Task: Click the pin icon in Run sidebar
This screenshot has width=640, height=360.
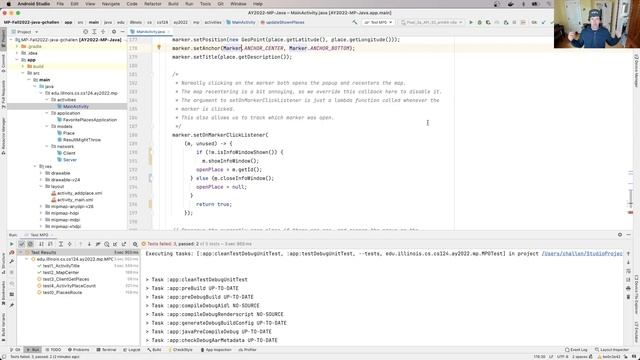Action: click(x=11, y=305)
